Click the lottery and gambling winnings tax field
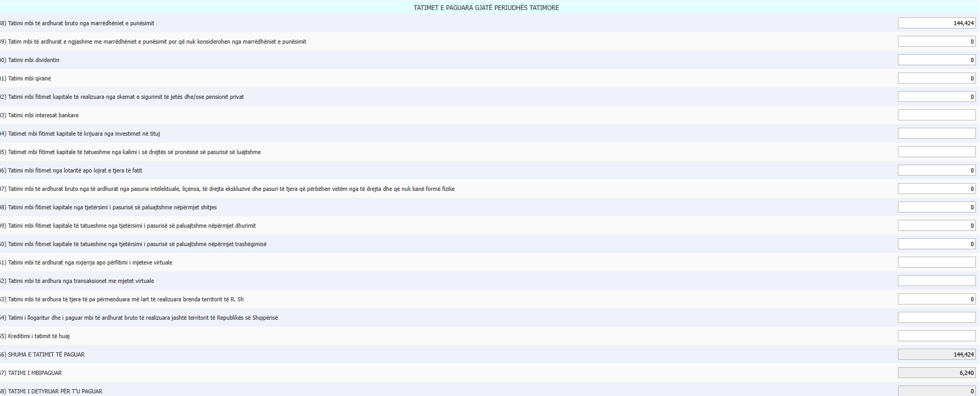The image size is (980, 396). click(936, 170)
